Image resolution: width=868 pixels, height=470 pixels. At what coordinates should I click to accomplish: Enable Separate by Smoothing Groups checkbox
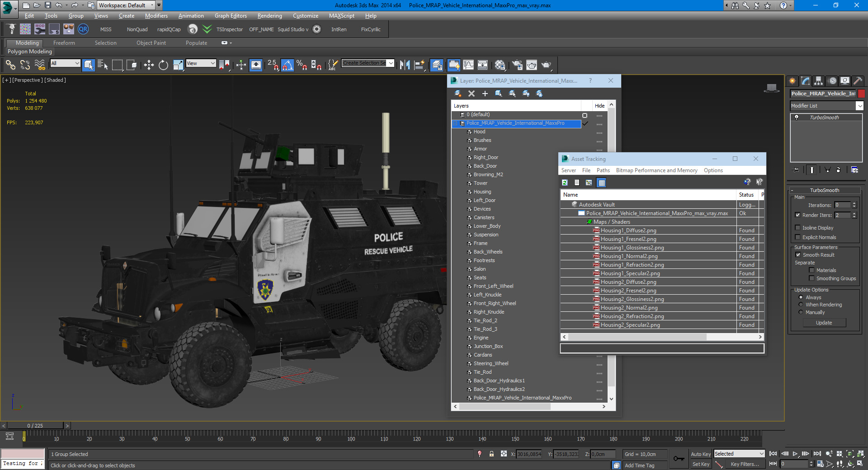(811, 278)
